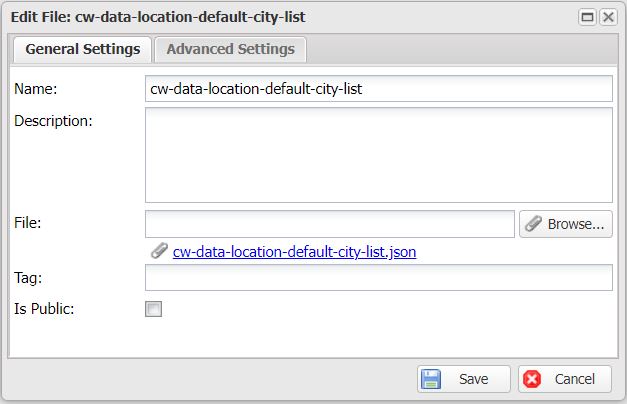Click the paperclip icon on Browse button

(x=534, y=224)
